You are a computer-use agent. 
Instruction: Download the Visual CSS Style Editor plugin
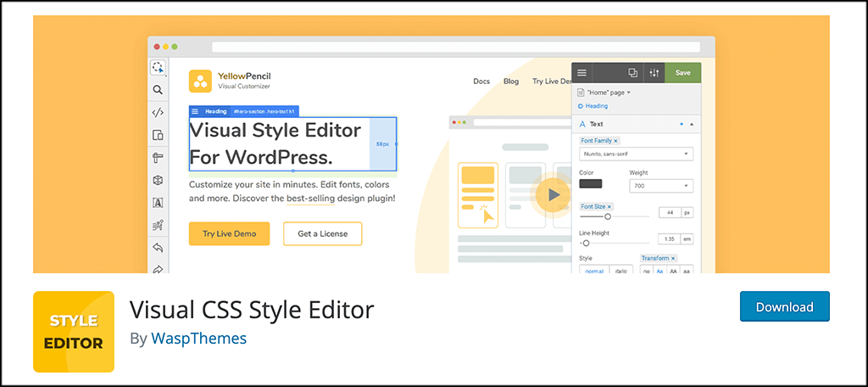coord(784,306)
